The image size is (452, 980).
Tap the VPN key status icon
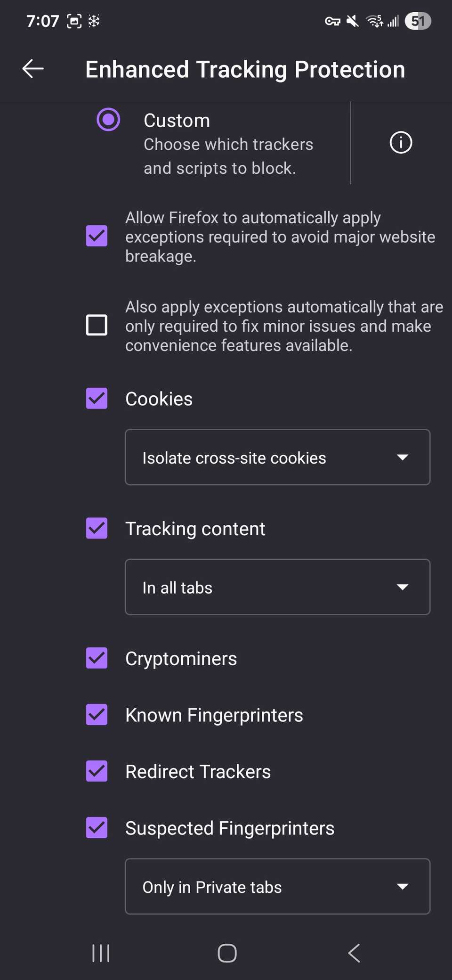[332, 21]
